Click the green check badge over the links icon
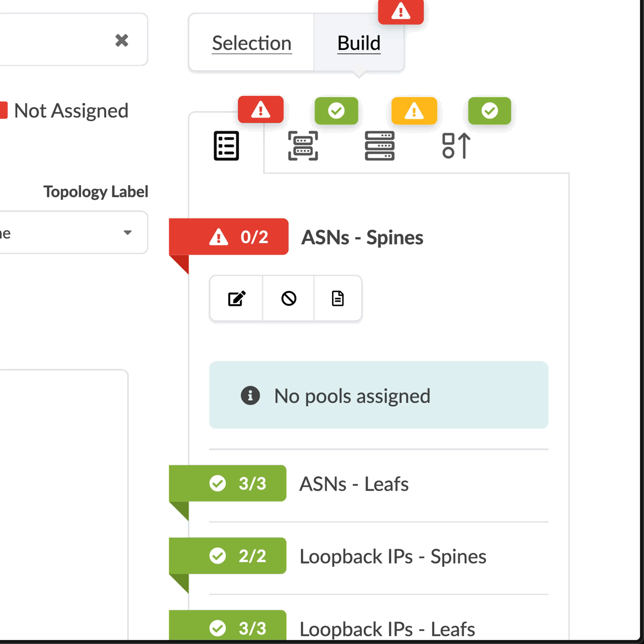 coord(489,111)
